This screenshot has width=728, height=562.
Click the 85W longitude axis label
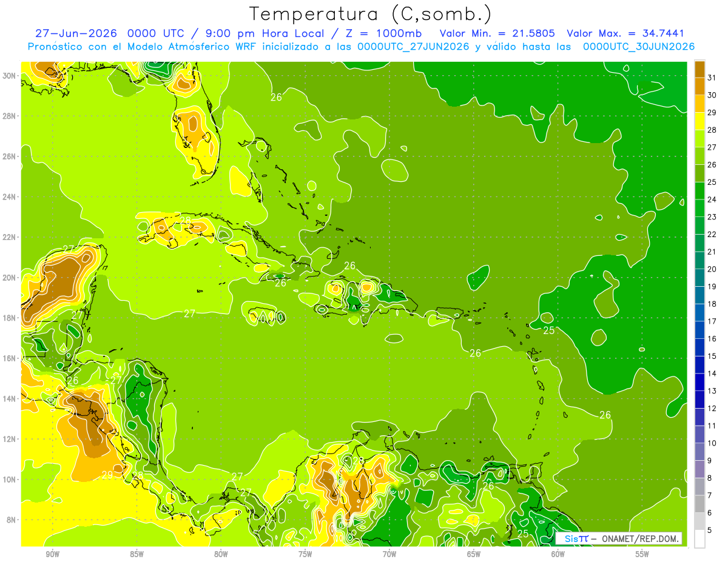(136, 554)
